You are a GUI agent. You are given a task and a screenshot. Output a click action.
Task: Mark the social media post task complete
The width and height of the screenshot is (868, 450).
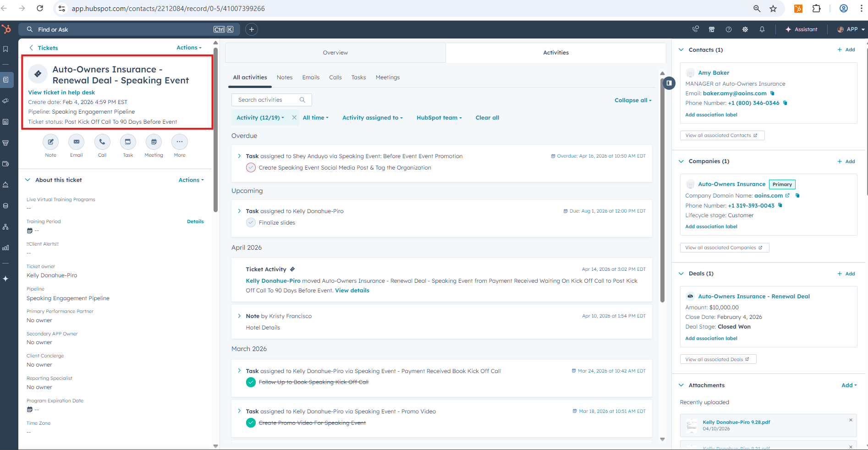[251, 168]
